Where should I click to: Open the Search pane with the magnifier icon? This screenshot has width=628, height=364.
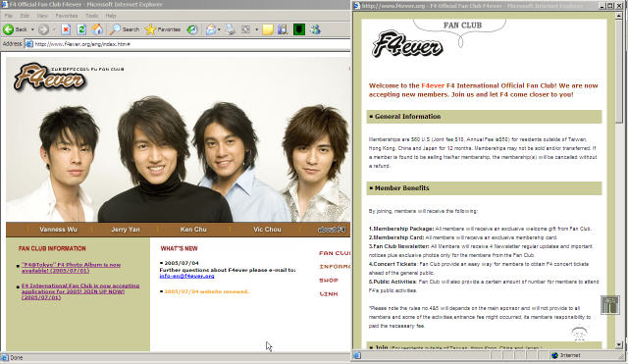click(x=125, y=29)
